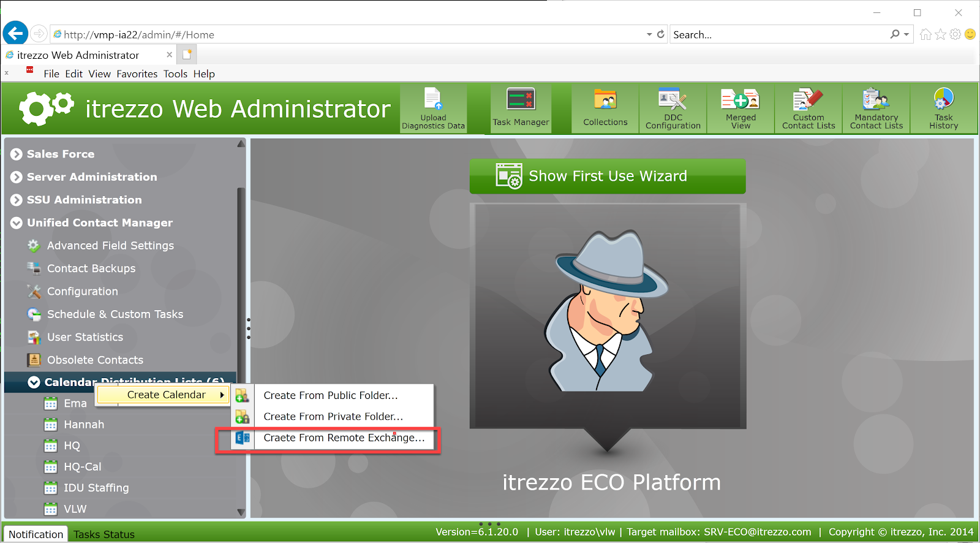Click the search magnifier button
Screen dimensions: 980x543
coord(895,34)
